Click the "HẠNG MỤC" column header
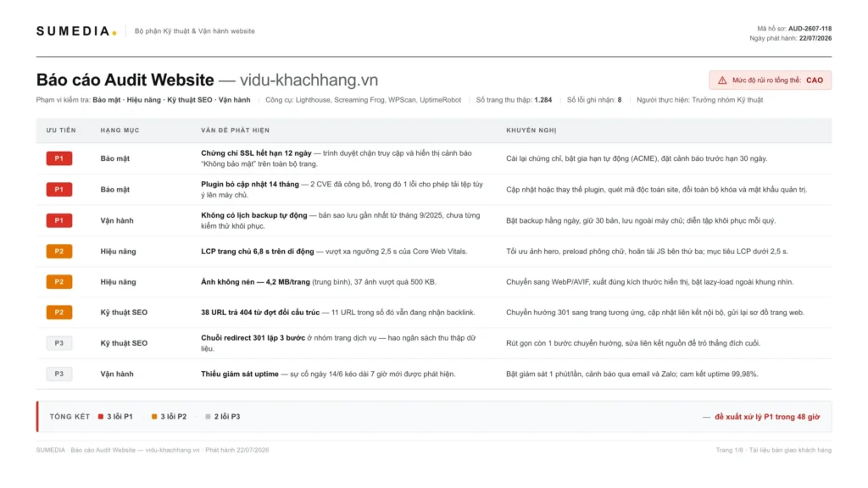The image size is (868, 488). coord(120,130)
